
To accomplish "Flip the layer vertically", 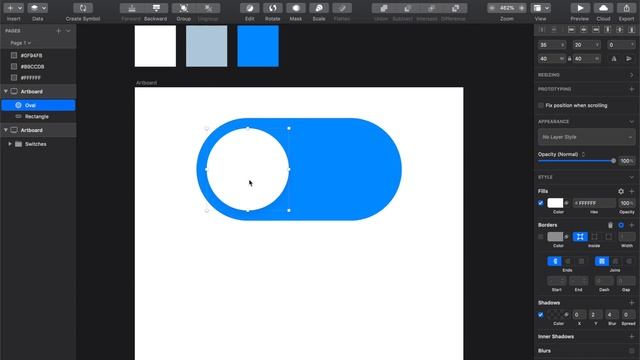I will point(629,59).
